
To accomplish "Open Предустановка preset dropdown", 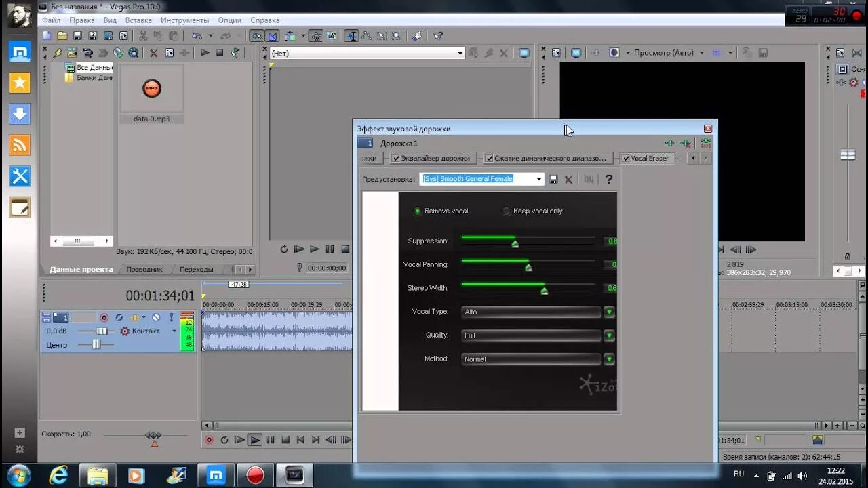I will [x=540, y=179].
